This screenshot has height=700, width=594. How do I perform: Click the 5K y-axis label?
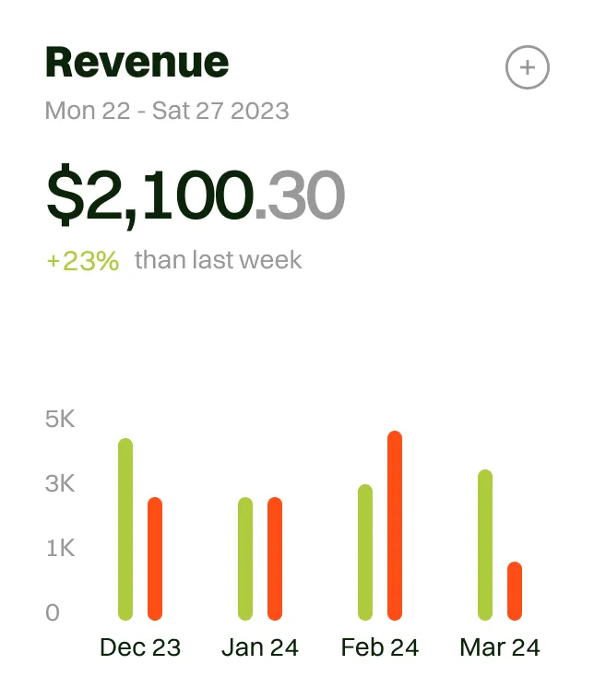60,420
